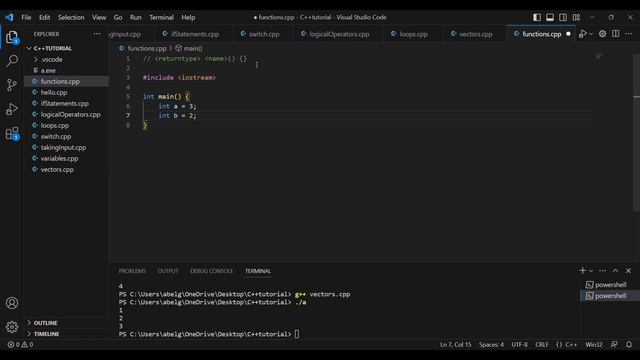
Task: Select the TERMINAL panel tab
Action: 258,271
